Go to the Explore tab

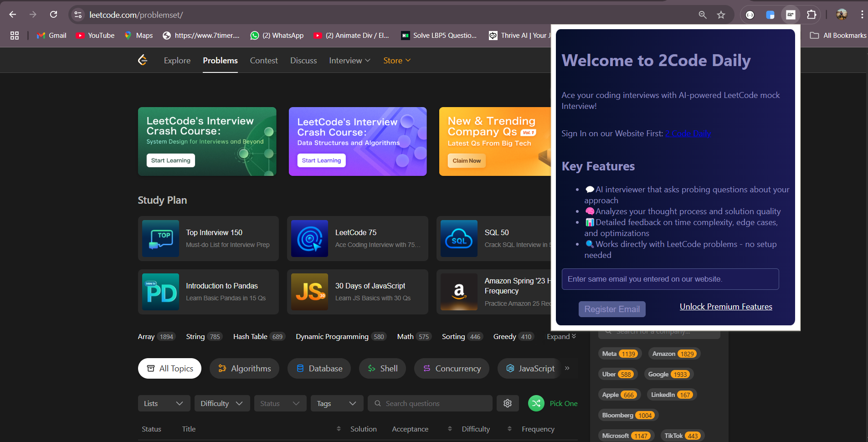tap(177, 61)
